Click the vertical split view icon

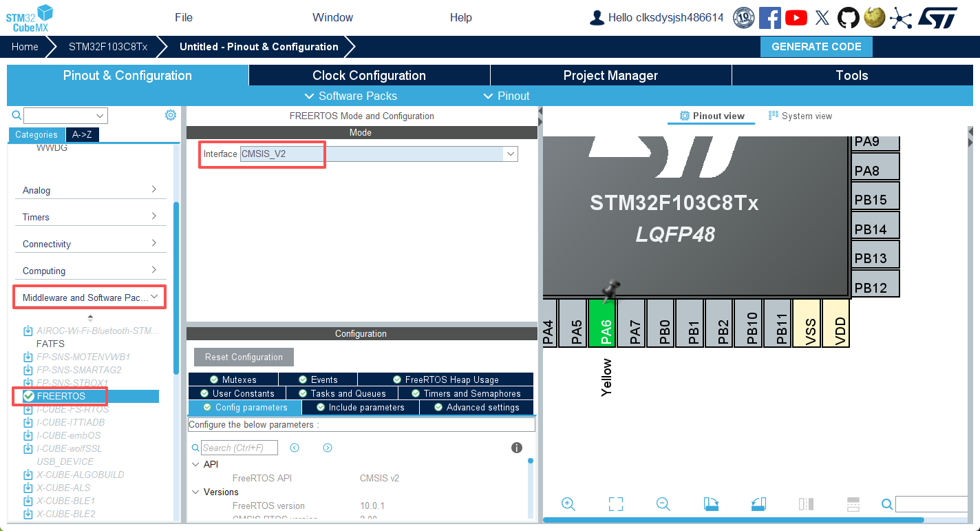[806, 504]
